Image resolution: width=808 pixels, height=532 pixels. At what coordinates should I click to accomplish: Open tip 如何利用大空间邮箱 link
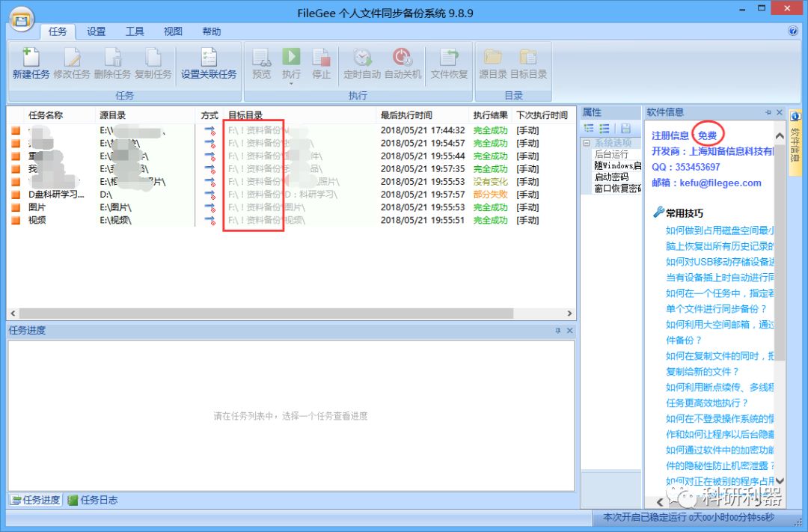point(720,325)
